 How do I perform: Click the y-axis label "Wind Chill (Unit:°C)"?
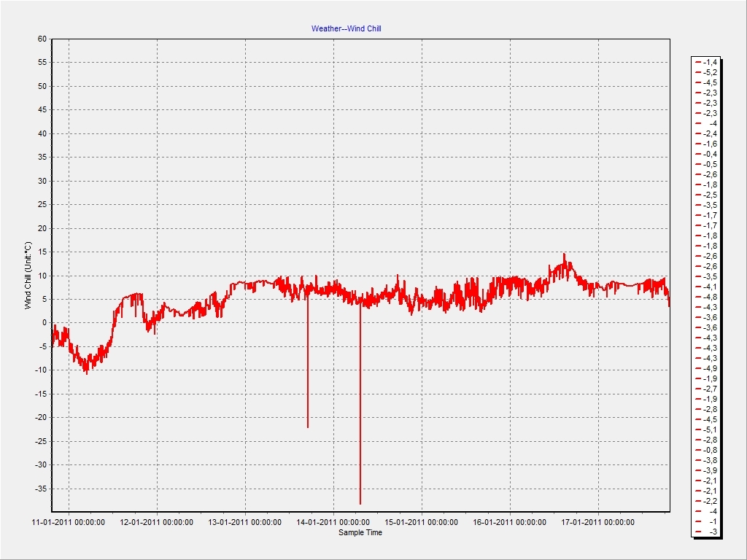tap(28, 276)
